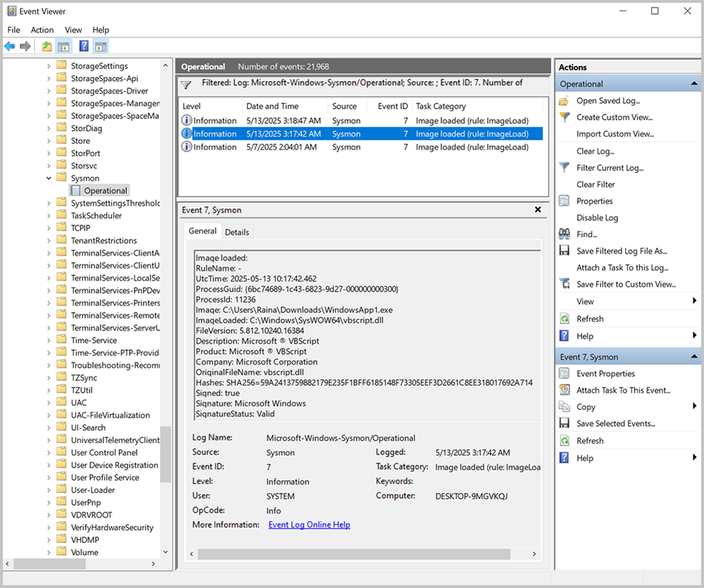Click the Attach Task To This Event icon
This screenshot has height=588, width=704.
[x=564, y=390]
